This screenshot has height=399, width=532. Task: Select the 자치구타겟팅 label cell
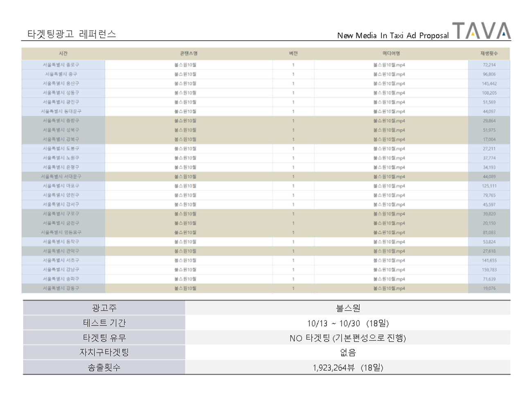pos(104,352)
